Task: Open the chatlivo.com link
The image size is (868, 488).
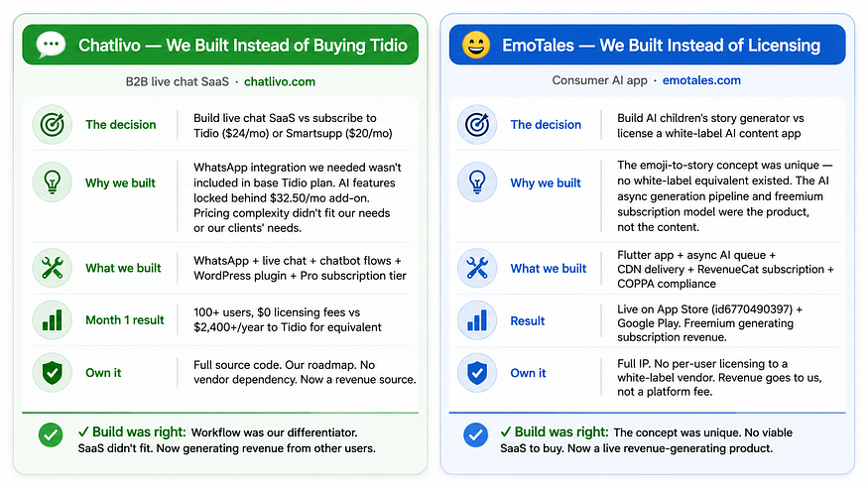Action: (x=280, y=81)
